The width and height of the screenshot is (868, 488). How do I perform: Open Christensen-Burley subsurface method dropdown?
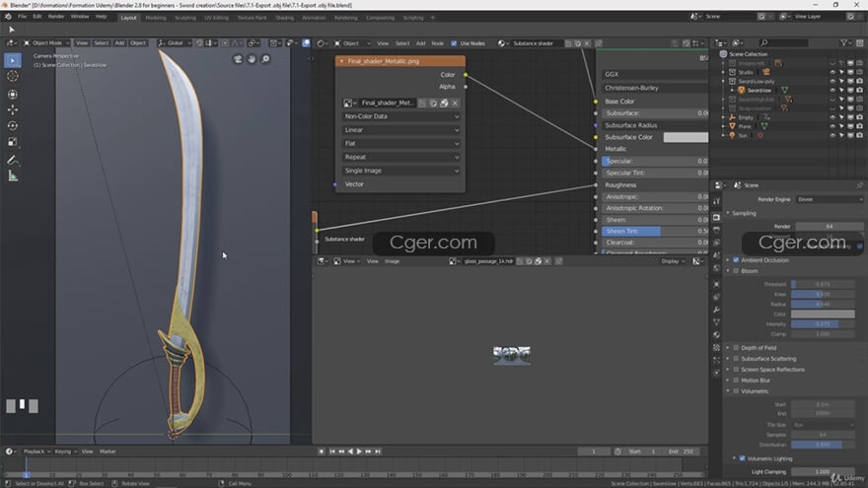click(x=654, y=88)
